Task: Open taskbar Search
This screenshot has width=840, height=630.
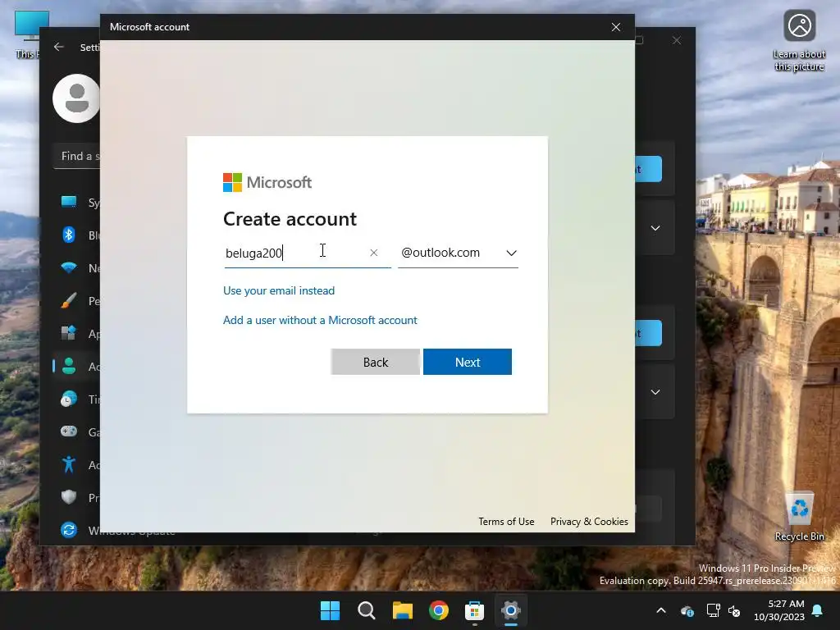Action: (367, 610)
